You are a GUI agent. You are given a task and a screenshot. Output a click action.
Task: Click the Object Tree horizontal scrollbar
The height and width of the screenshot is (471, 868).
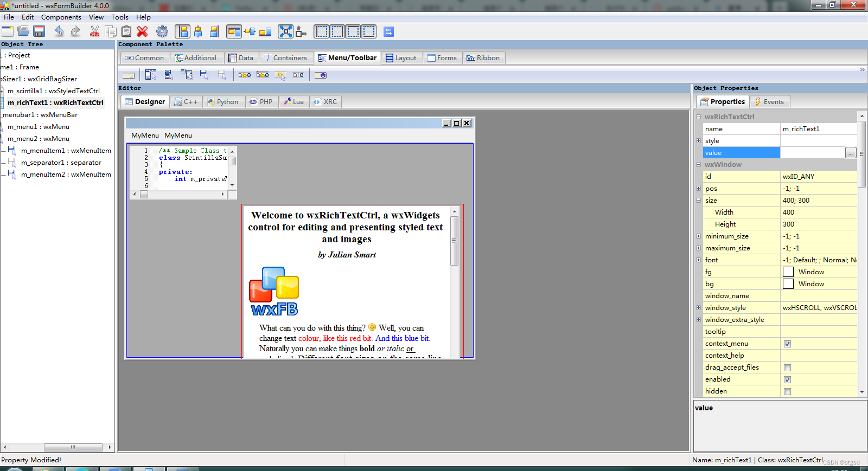click(x=57, y=447)
